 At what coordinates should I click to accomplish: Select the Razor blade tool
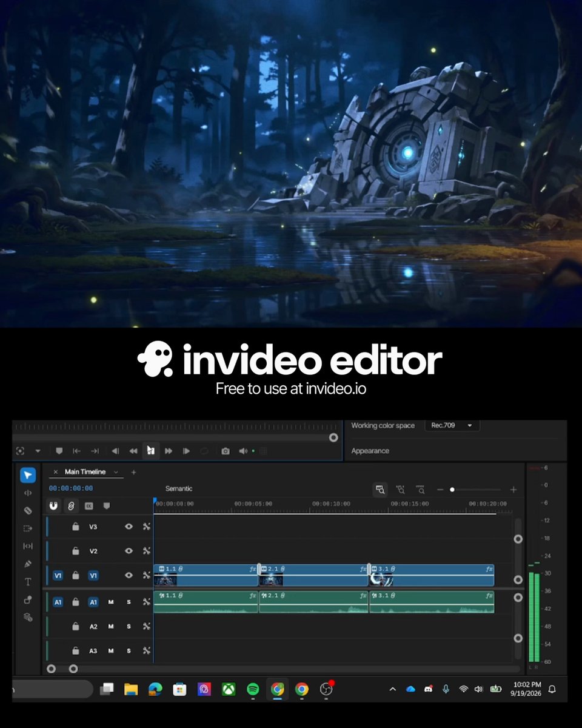pos(28,511)
